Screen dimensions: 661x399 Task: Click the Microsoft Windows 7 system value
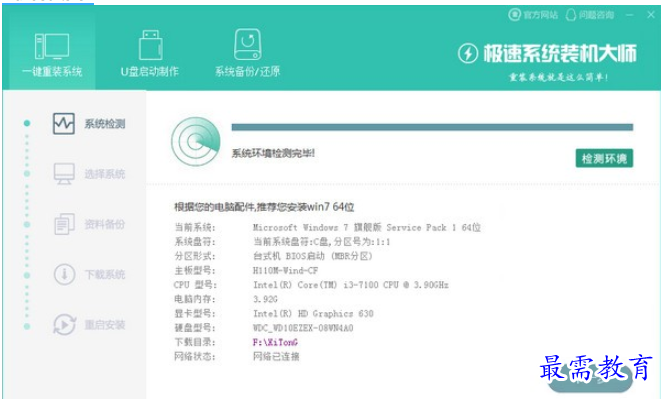[x=367, y=227]
